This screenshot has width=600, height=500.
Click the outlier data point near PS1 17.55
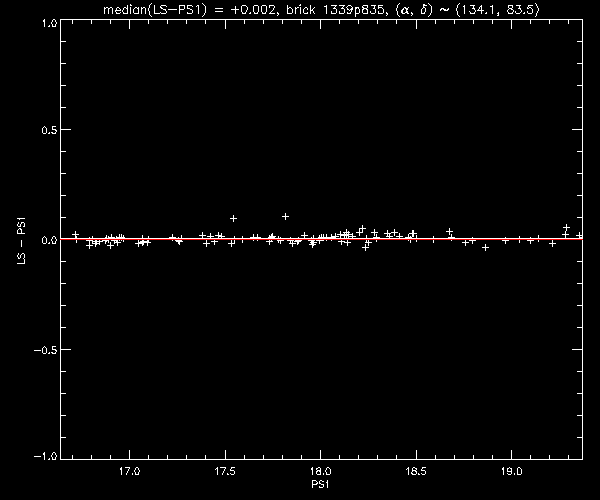click(233, 218)
